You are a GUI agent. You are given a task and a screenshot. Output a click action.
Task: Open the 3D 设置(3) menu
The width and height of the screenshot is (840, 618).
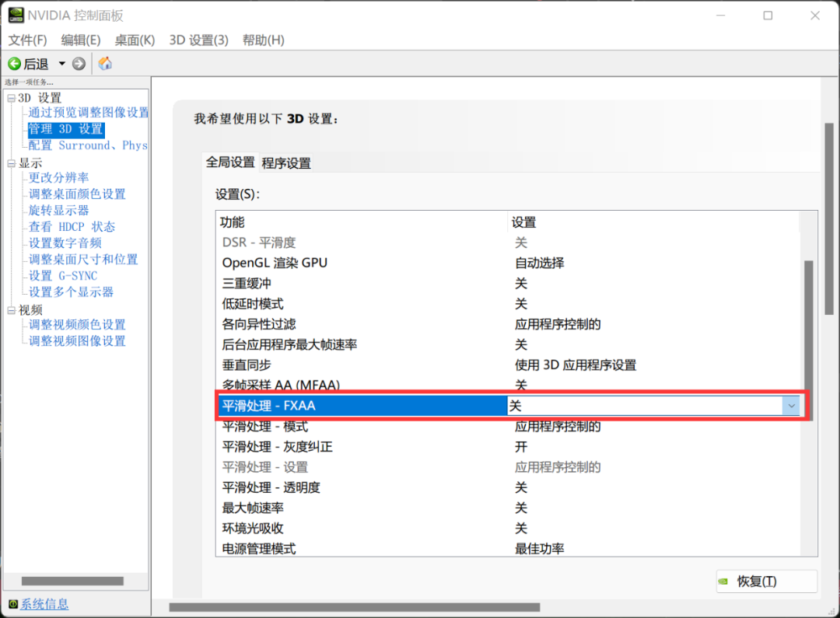[x=199, y=40]
